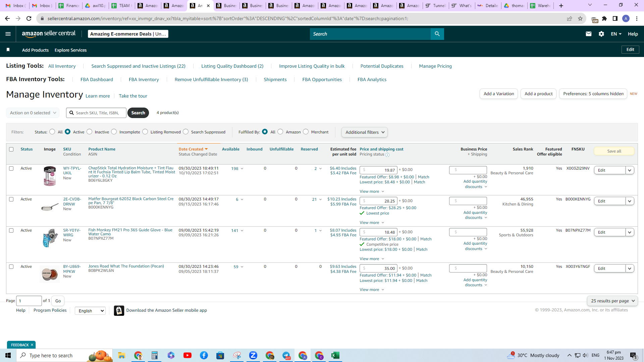Open the Action on 0 selected dropdown
The image size is (644, 362).
tap(33, 113)
